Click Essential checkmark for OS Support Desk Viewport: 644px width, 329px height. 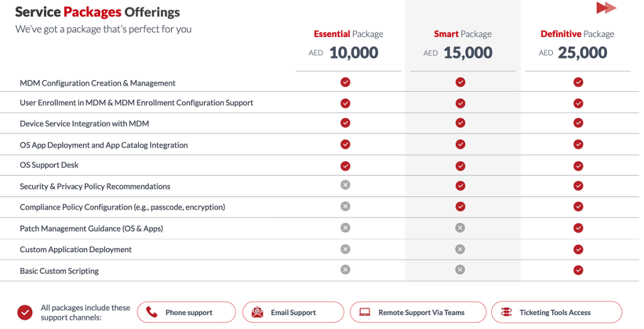click(345, 166)
